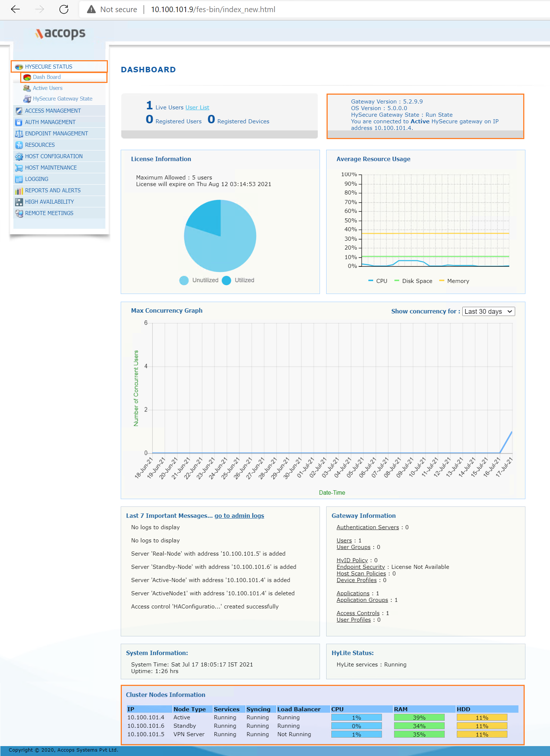
Task: Click the browser back arrow
Action: click(15, 9)
